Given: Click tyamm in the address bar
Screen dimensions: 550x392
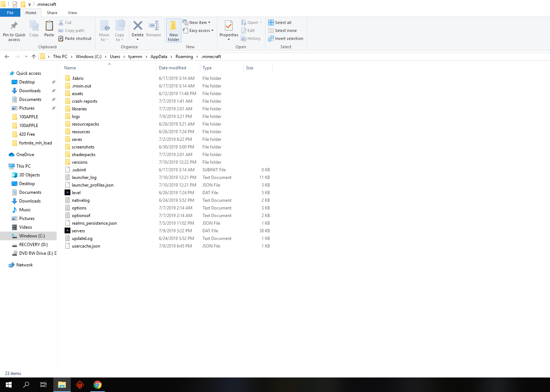Looking at the screenshot, I should [135, 57].
